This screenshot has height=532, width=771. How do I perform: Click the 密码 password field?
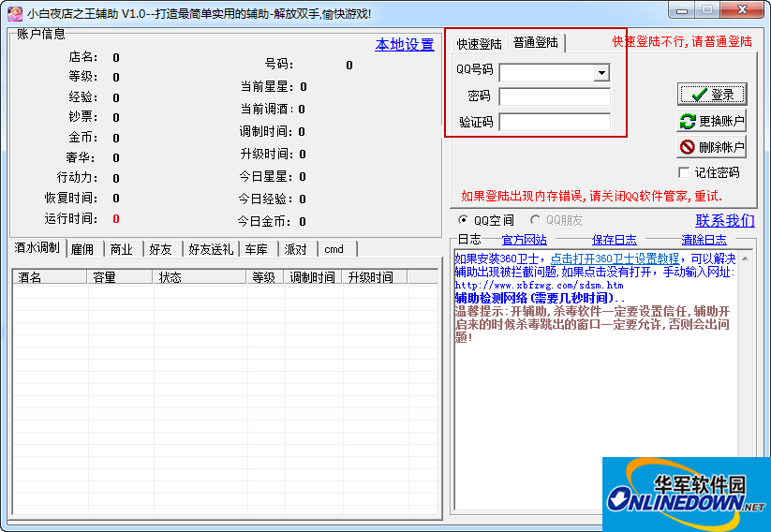pos(555,96)
